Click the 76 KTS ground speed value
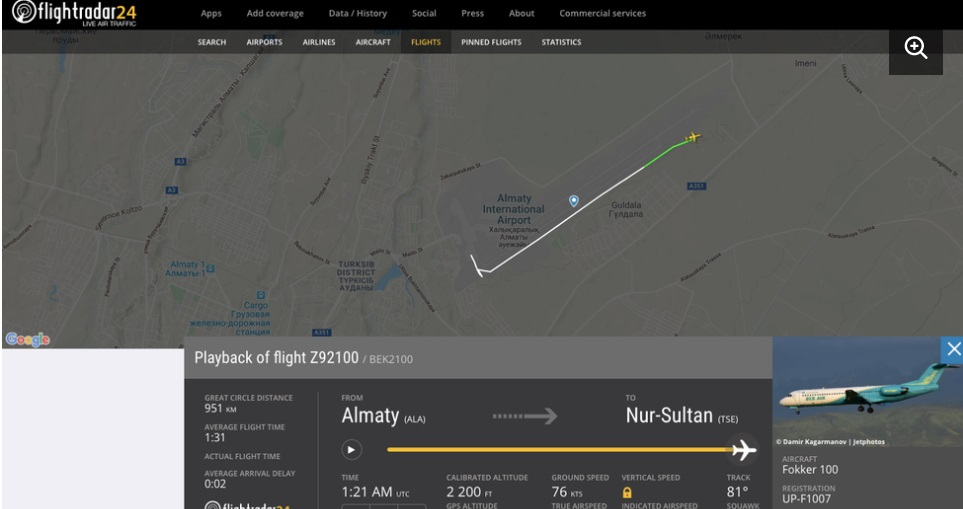The image size is (963, 509). tap(567, 492)
